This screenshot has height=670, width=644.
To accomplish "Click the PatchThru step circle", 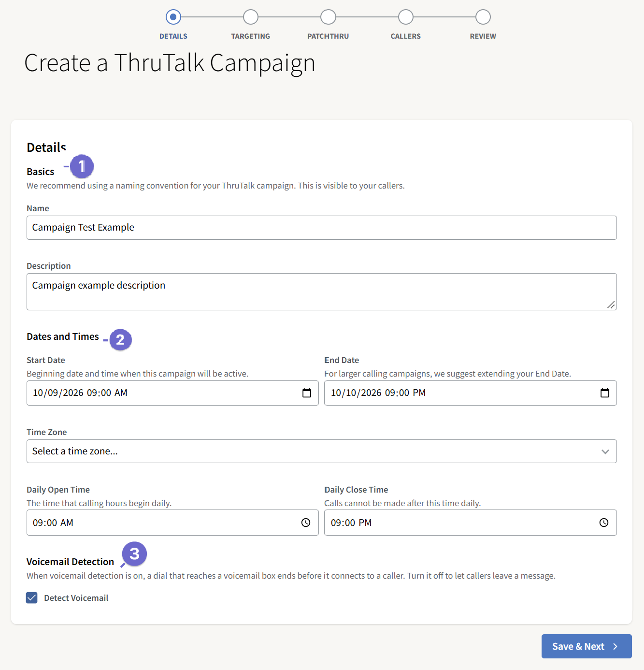I will pos(328,17).
